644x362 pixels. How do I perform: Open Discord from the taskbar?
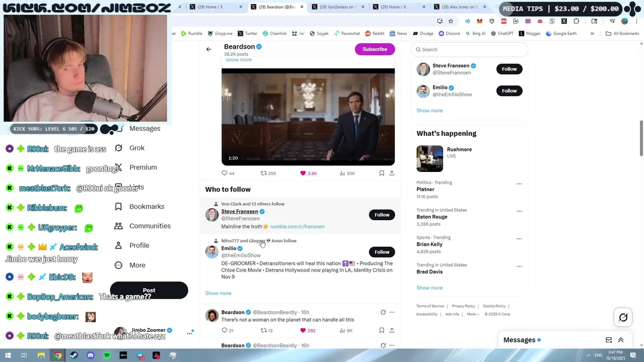coord(91,355)
